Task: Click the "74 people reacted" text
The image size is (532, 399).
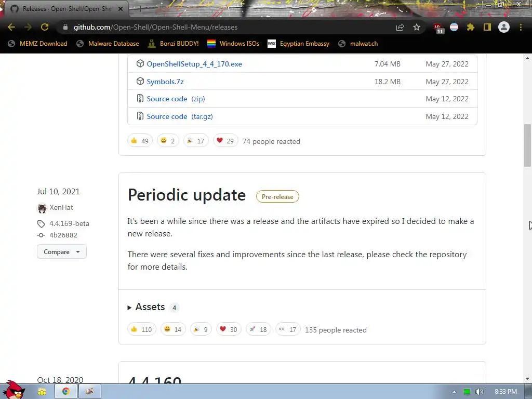Action: [271, 141]
